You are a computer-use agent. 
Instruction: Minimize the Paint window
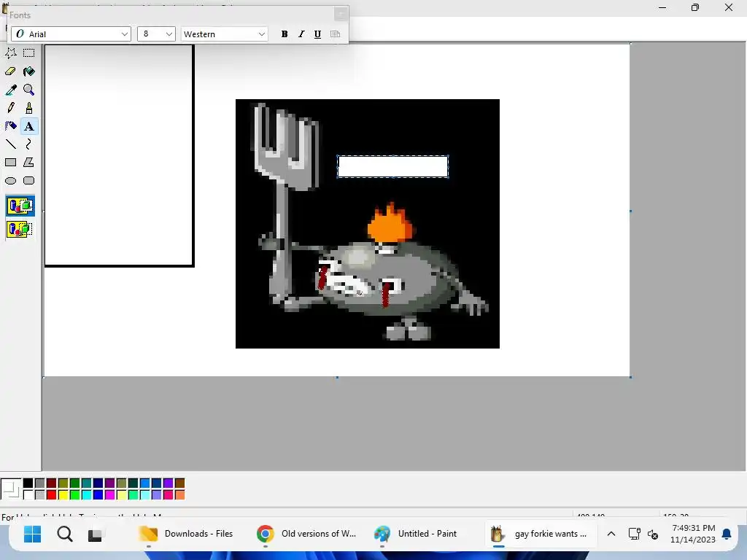(x=662, y=7)
